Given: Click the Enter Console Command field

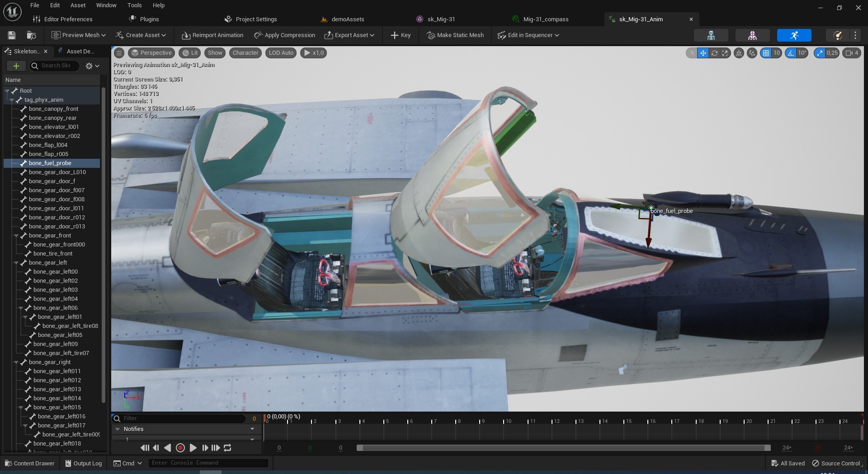Looking at the screenshot, I should [x=208, y=463].
